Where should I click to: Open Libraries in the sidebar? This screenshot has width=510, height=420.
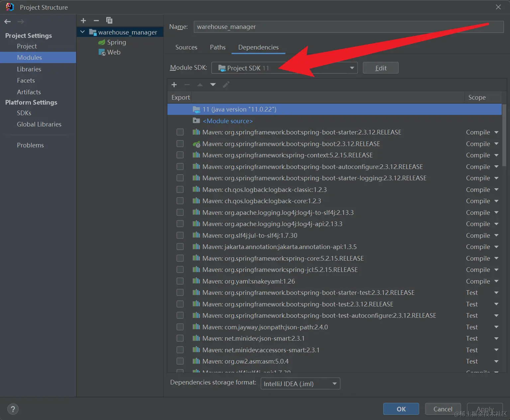point(29,69)
